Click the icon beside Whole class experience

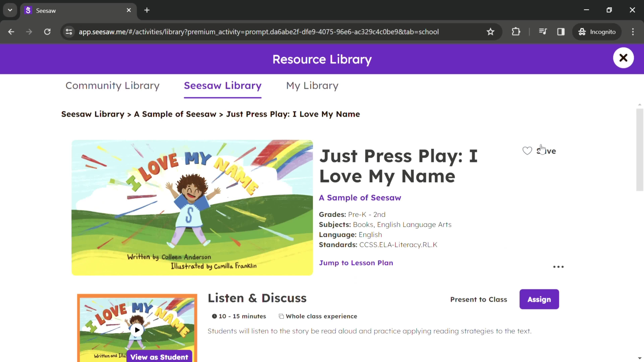coord(281,316)
